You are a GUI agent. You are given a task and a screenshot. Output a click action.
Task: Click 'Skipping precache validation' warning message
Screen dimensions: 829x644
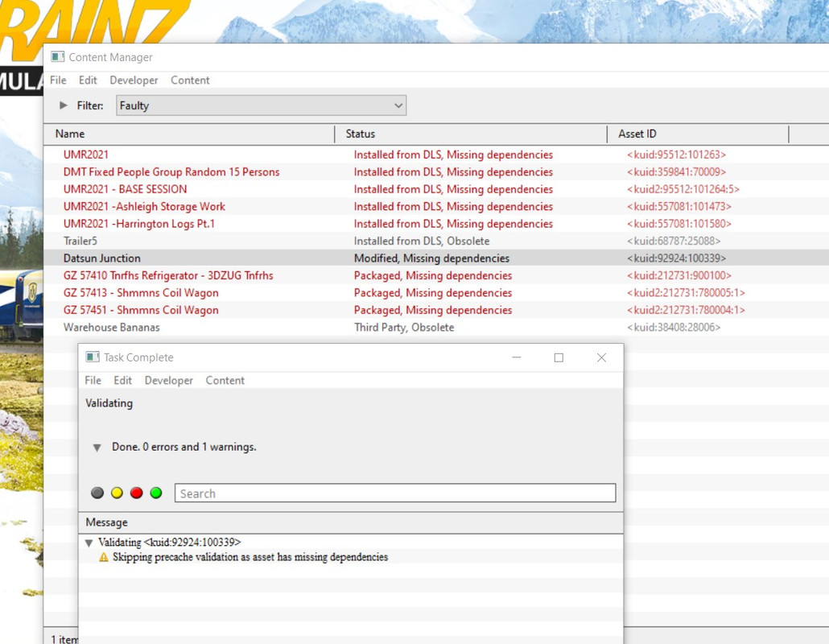(x=250, y=557)
